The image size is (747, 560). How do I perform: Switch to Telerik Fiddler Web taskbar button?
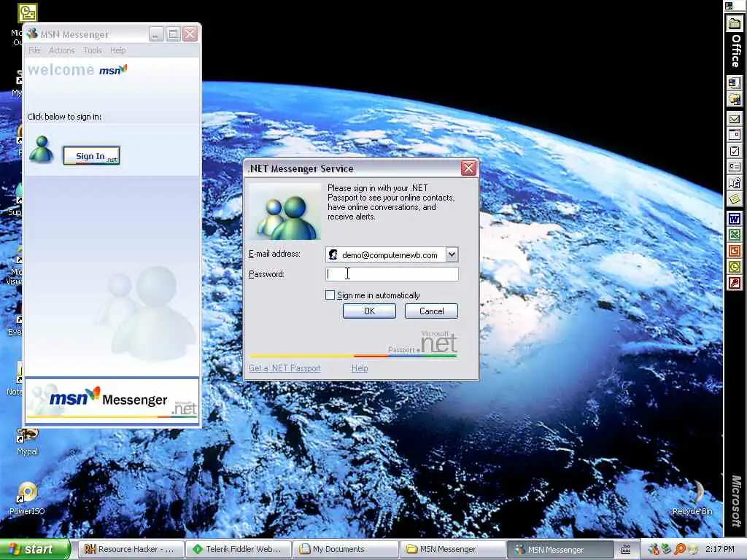[x=237, y=549]
